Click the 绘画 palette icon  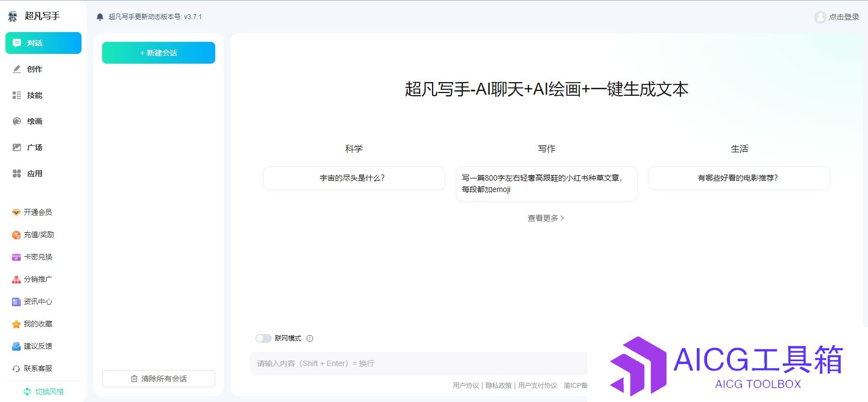coord(17,121)
